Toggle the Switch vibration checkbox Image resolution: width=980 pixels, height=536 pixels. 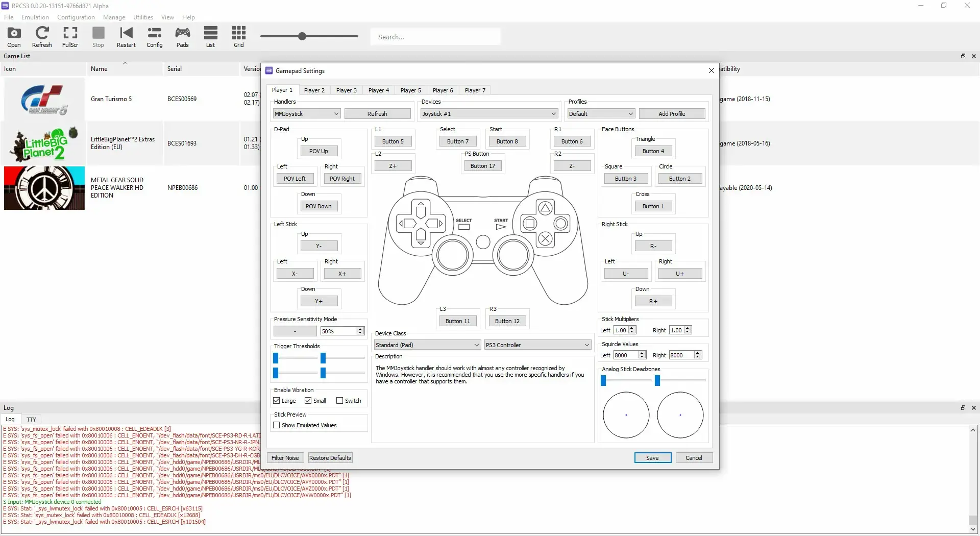pyautogui.click(x=339, y=401)
